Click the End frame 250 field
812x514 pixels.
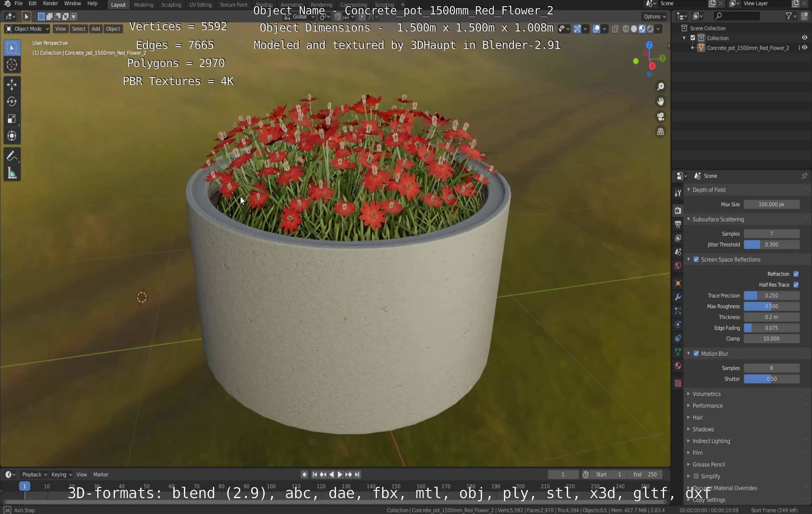pos(645,475)
